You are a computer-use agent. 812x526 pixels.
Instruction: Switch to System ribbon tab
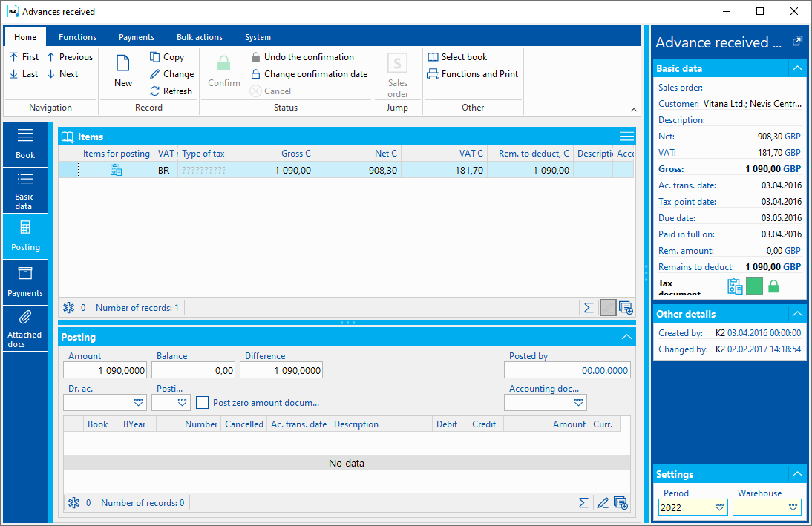pos(258,37)
